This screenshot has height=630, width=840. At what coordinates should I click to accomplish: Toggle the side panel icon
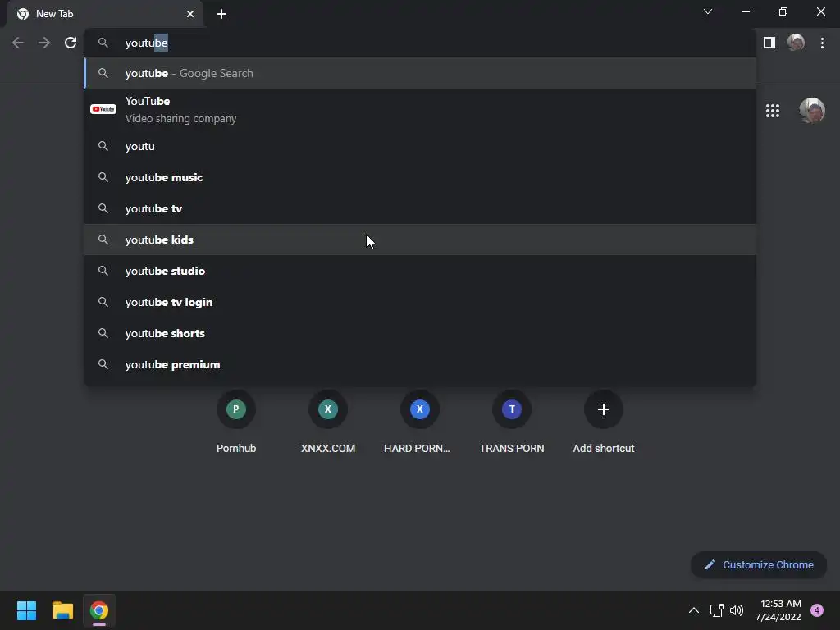[x=769, y=43]
